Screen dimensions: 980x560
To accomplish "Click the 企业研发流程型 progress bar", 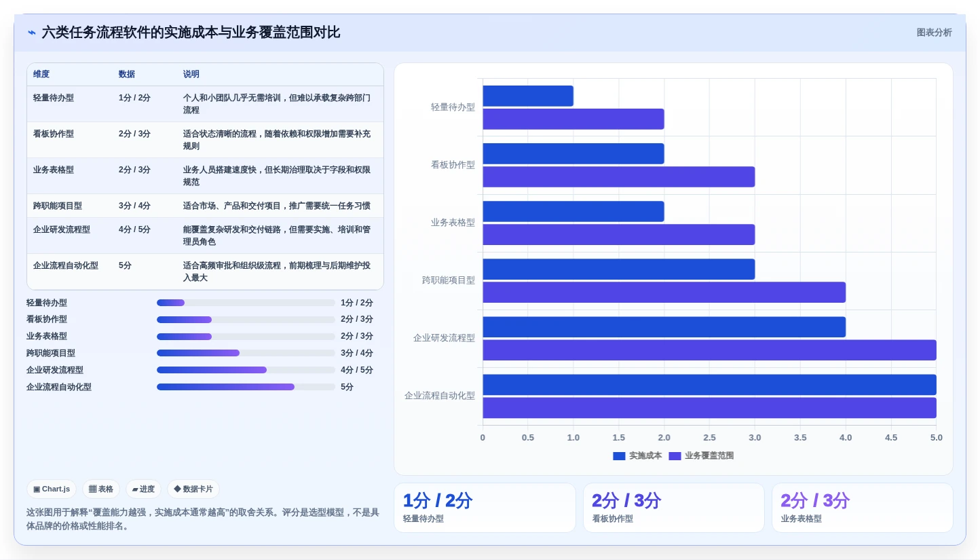I will pos(246,370).
